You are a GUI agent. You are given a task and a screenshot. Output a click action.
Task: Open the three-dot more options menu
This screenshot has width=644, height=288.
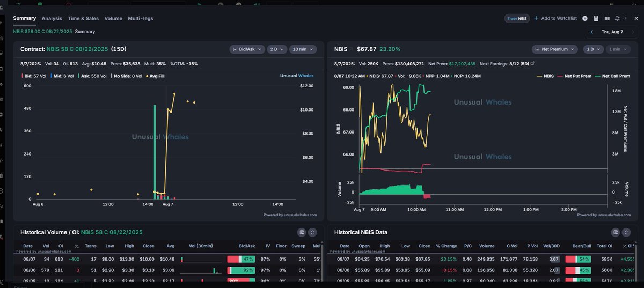[x=626, y=18]
